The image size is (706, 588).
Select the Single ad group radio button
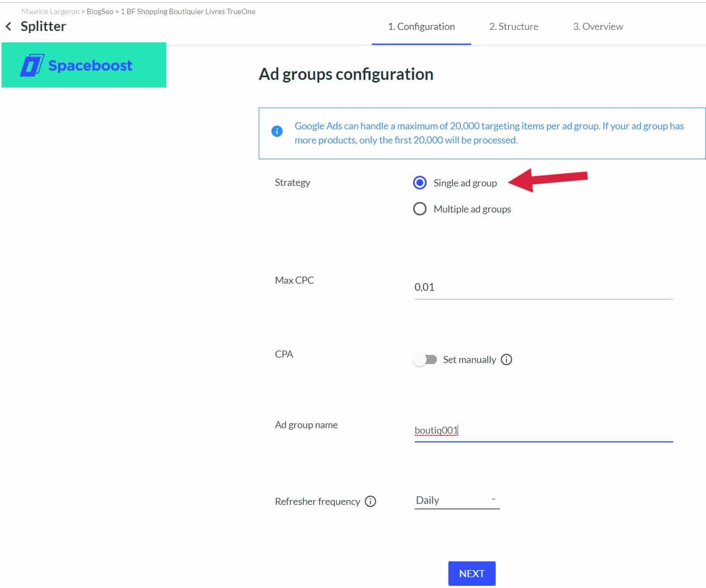tap(420, 183)
